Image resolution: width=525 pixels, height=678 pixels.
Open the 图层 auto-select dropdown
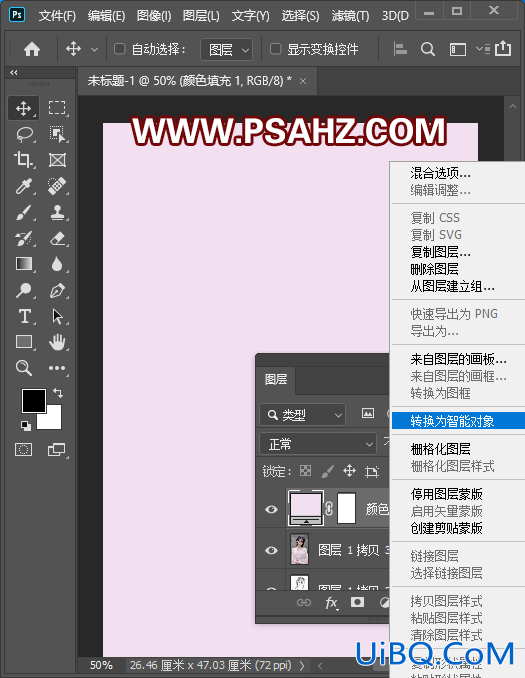click(x=227, y=49)
